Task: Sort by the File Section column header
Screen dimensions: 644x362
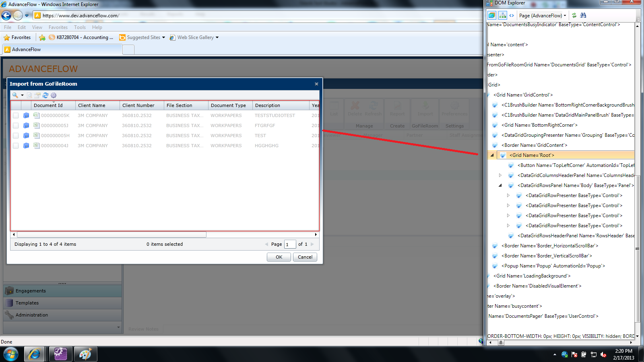Action: pyautogui.click(x=186, y=105)
